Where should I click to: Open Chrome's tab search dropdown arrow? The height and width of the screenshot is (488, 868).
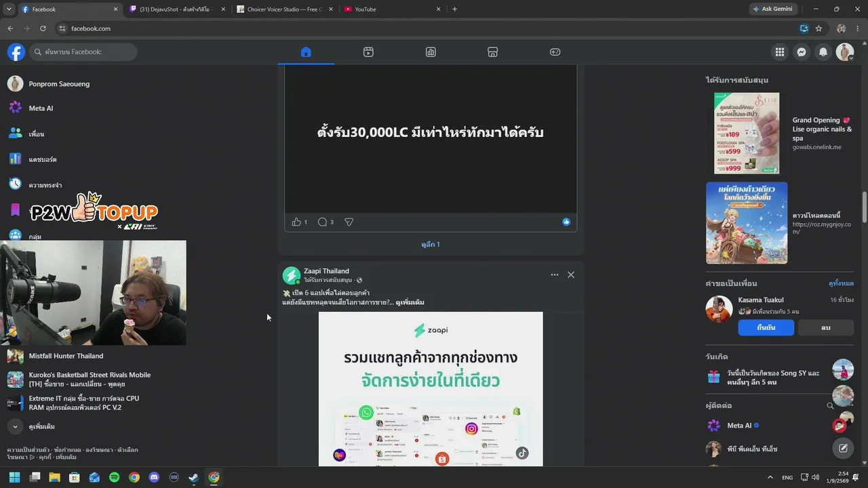(x=9, y=9)
